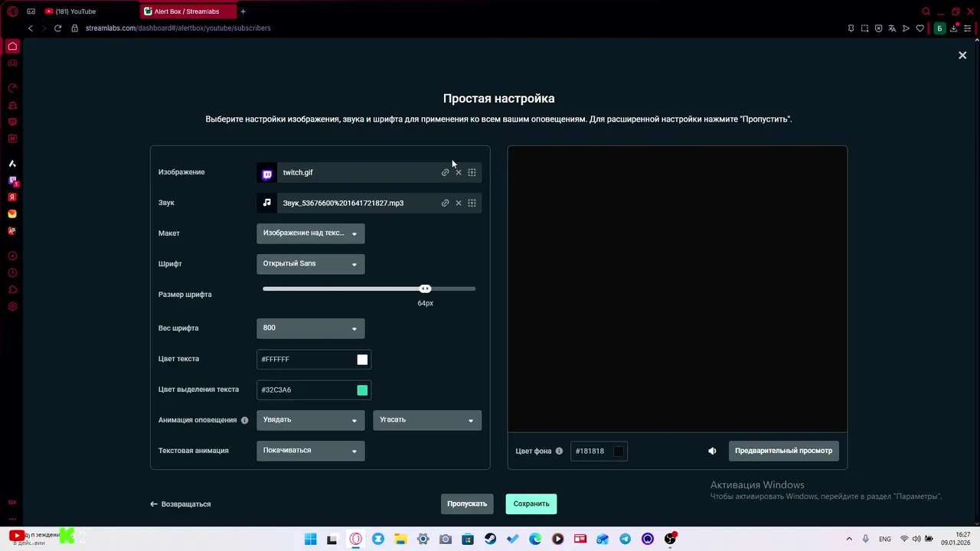Open File Explorer from the taskbar
980x551 pixels.
[400, 539]
